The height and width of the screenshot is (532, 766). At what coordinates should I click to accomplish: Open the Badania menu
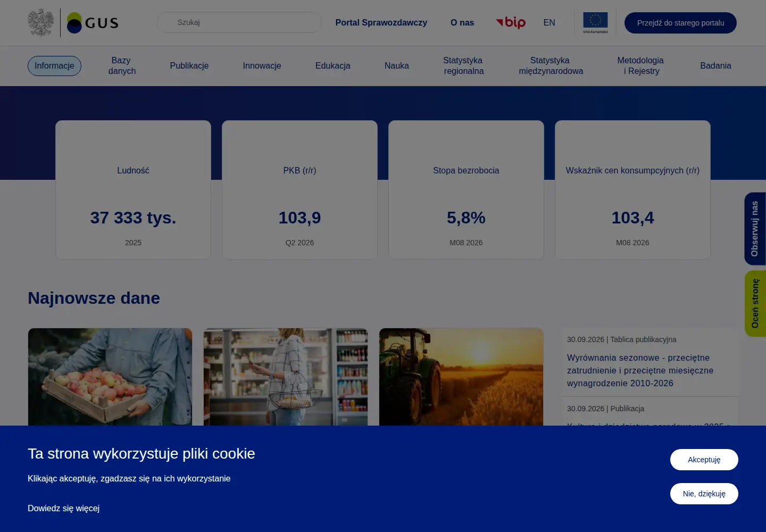pyautogui.click(x=715, y=66)
